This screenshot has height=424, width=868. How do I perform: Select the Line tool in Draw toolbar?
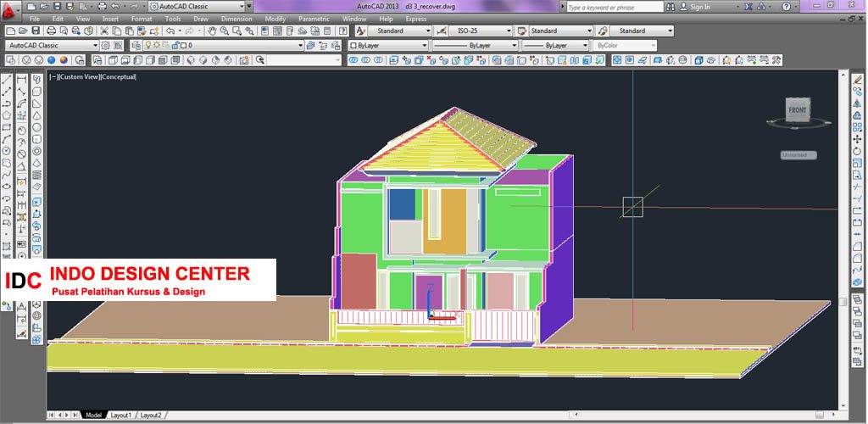tap(7, 80)
